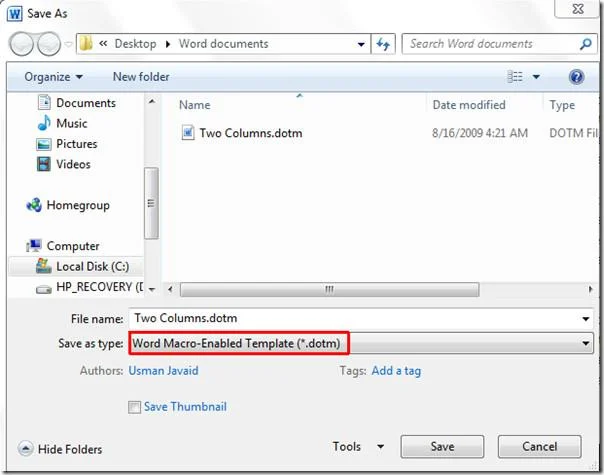Screen dimensions: 604x475
Task: Click the Hide Folders button
Action: pyautogui.click(x=60, y=449)
